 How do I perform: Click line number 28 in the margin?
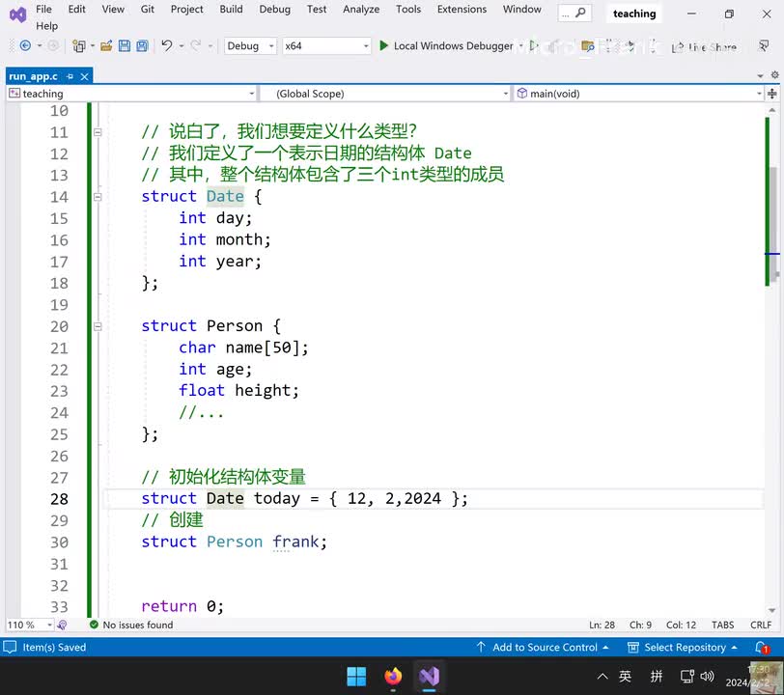tap(59, 499)
